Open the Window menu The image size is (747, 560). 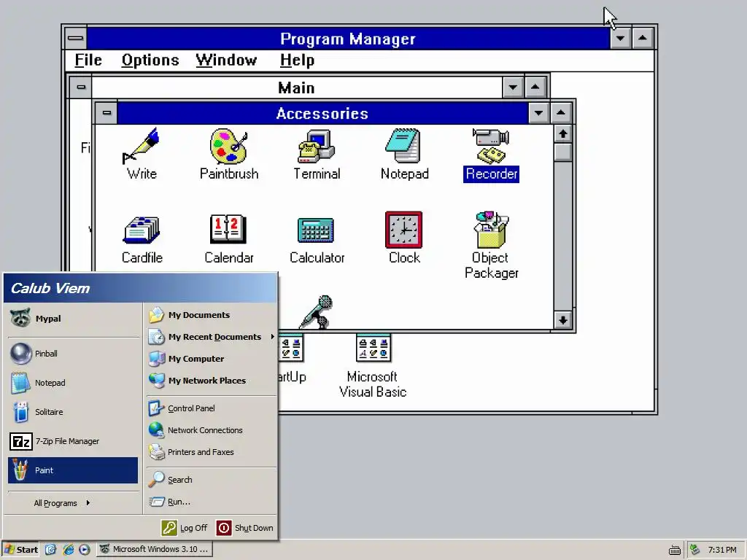pyautogui.click(x=226, y=60)
